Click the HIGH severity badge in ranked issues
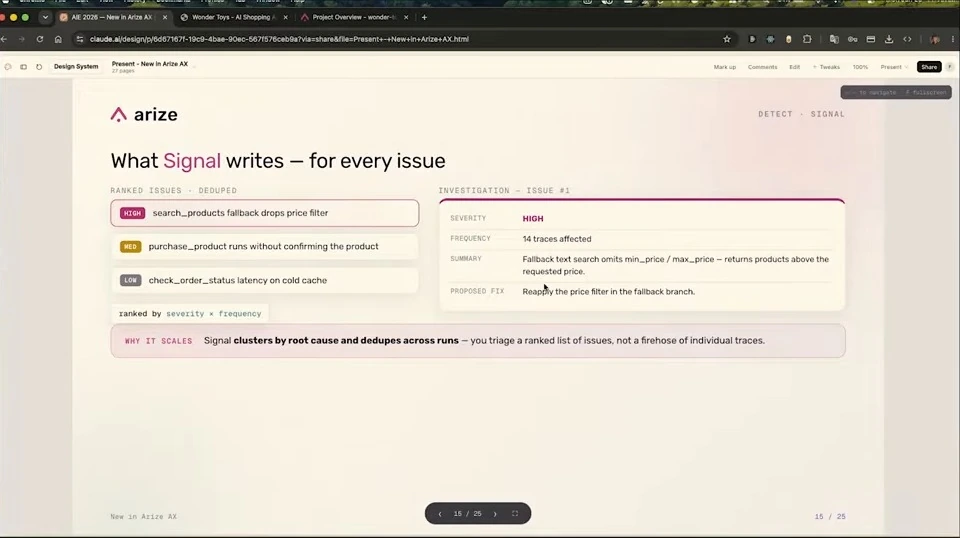 tap(132, 213)
